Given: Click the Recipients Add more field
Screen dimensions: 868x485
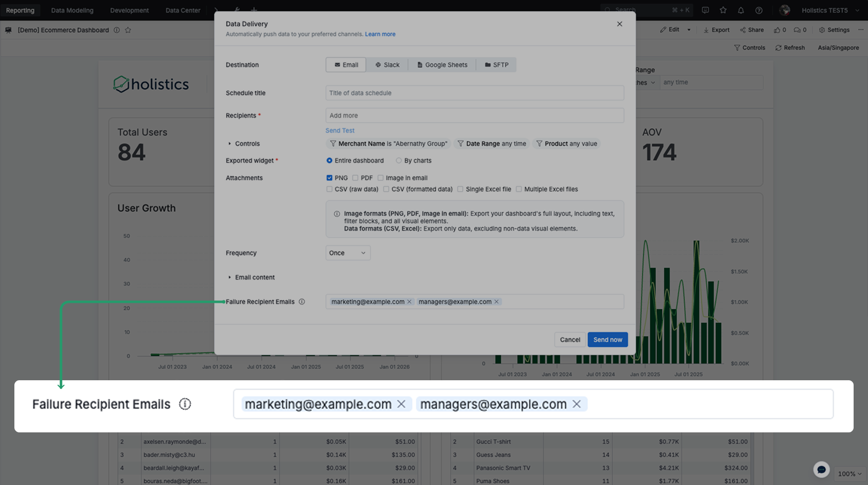Looking at the screenshot, I should pyautogui.click(x=475, y=115).
